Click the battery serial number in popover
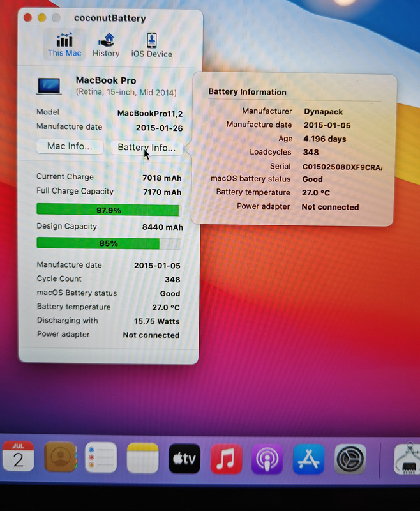 [343, 167]
